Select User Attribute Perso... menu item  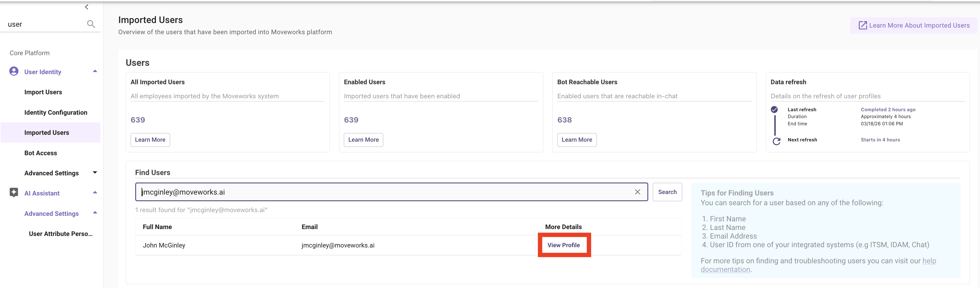60,234
